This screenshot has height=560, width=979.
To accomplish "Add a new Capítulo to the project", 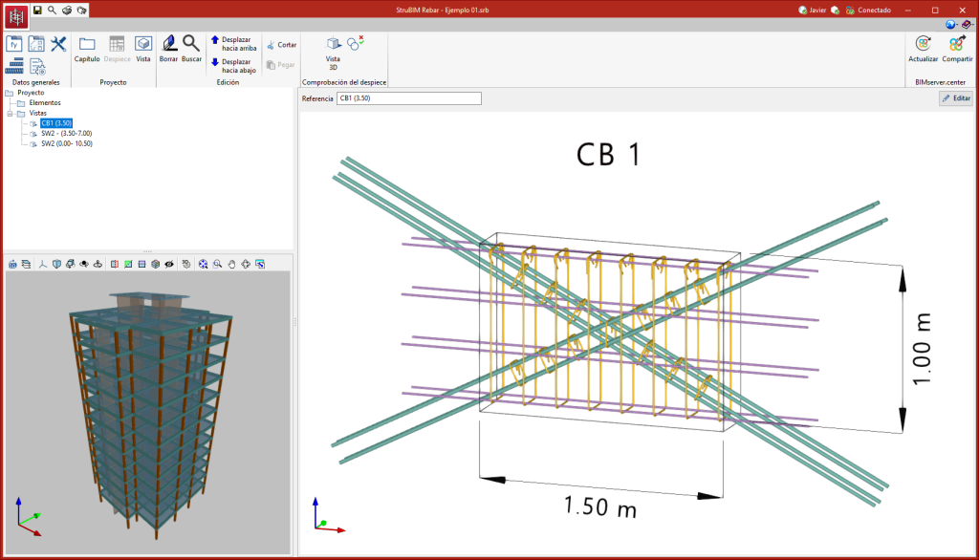I will click(x=87, y=50).
